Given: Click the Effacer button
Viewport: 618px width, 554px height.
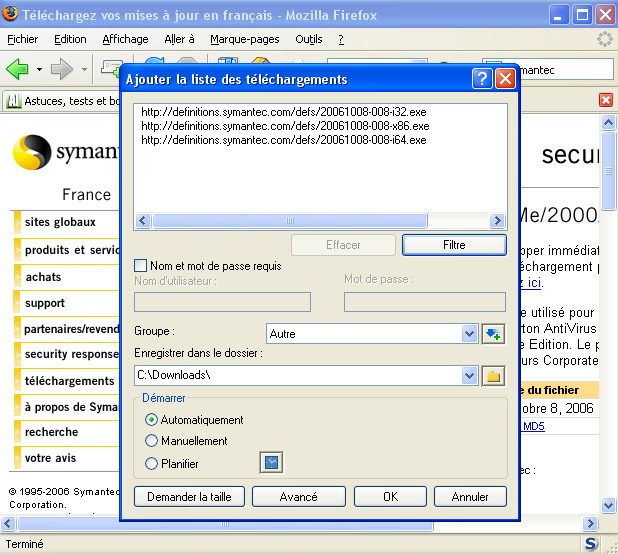Looking at the screenshot, I should tap(343, 245).
